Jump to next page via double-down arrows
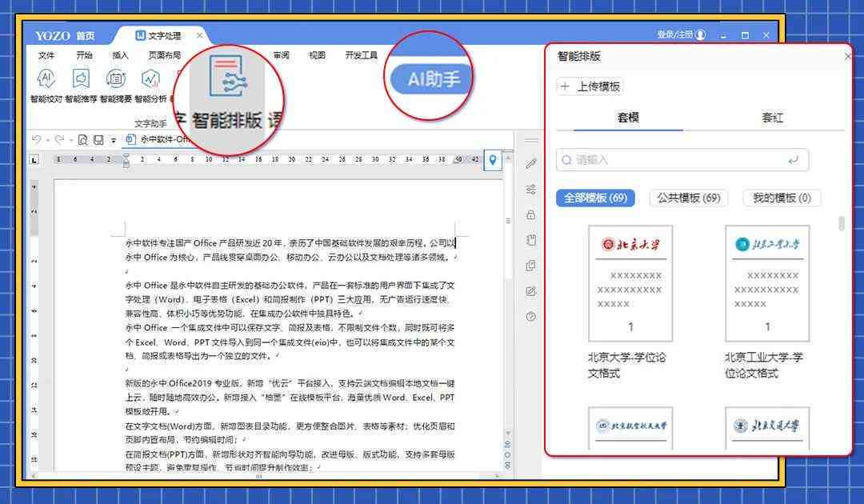This screenshot has width=864, height=504. [507, 466]
